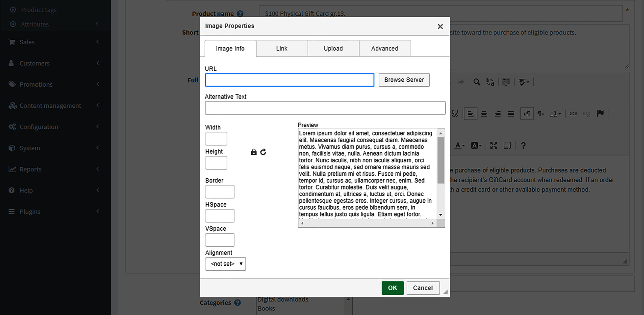Expand the System sidebar menu

[x=55, y=148]
